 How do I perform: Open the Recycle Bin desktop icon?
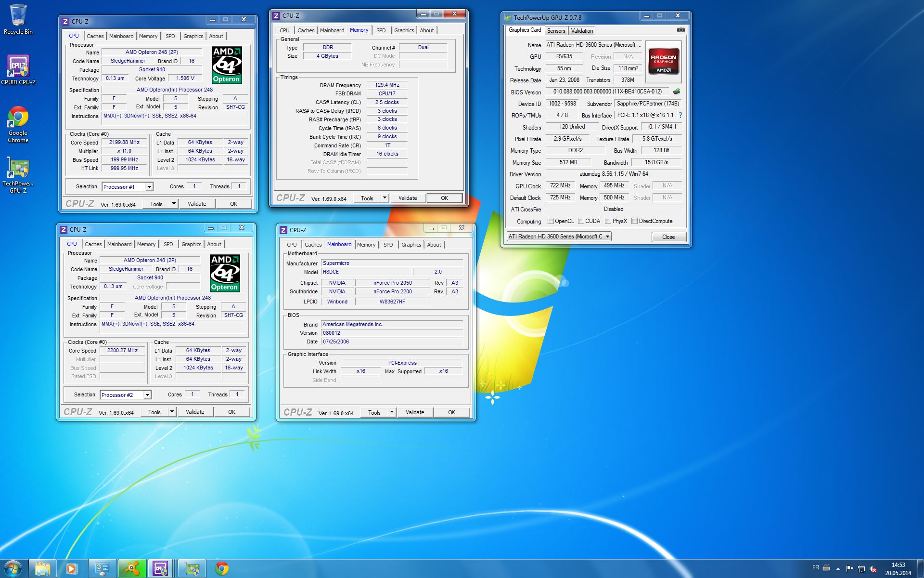[18, 19]
